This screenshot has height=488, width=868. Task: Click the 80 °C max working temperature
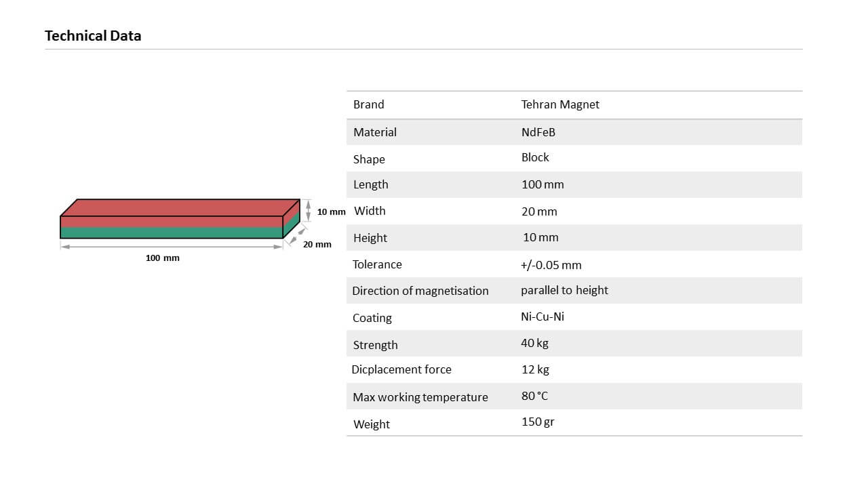point(534,396)
